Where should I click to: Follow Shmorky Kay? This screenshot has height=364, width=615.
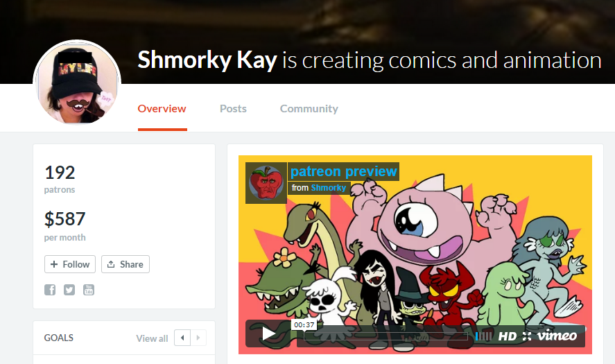click(x=70, y=264)
